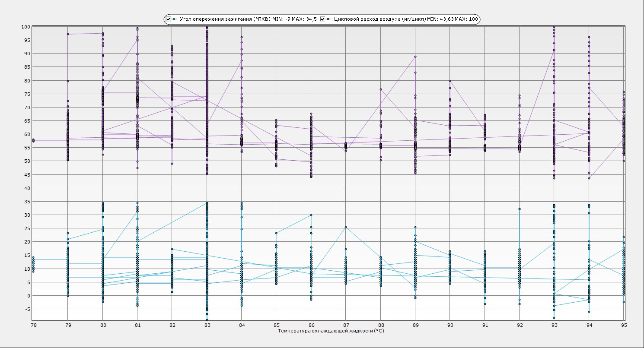Click the y-axis tick label 15
Image resolution: width=644 pixels, height=348 pixels.
pos(26,256)
